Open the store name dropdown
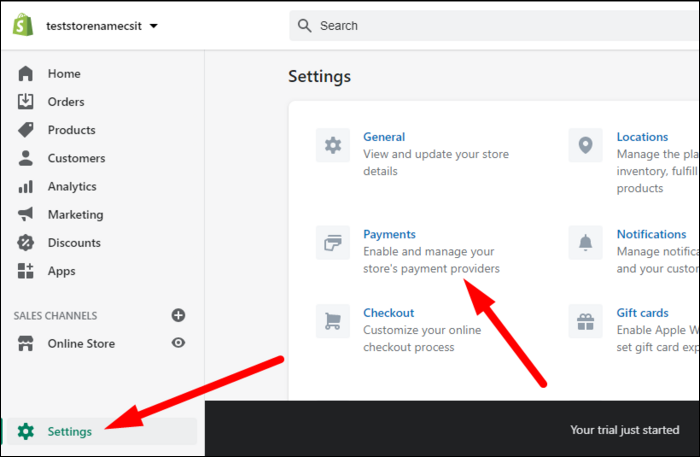700x457 pixels. coord(153,26)
